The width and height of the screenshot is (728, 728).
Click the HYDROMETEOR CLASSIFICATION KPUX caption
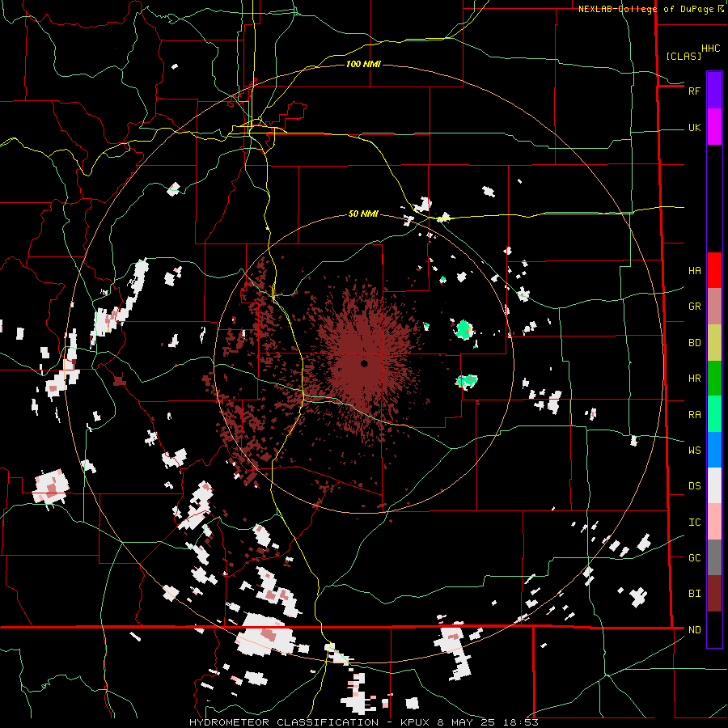pyautogui.click(x=363, y=722)
